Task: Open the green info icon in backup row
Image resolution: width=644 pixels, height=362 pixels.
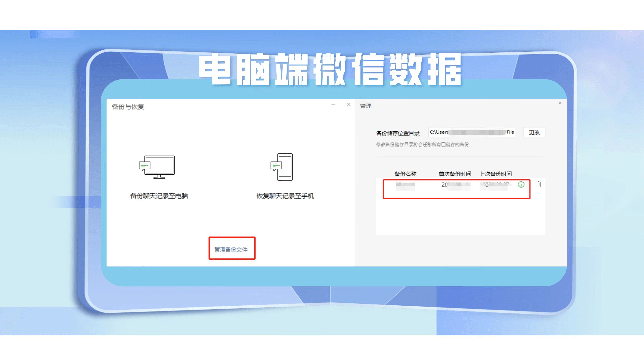Action: (x=521, y=184)
